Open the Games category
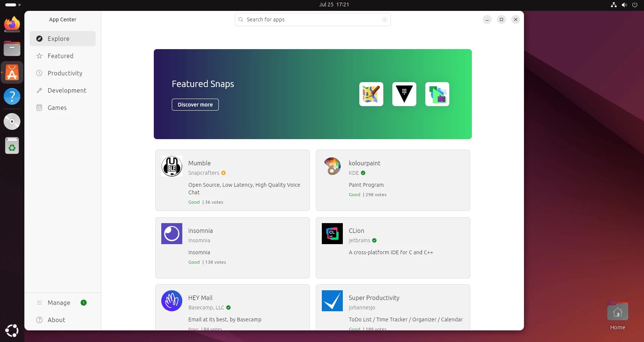644x342 pixels. click(x=63, y=108)
